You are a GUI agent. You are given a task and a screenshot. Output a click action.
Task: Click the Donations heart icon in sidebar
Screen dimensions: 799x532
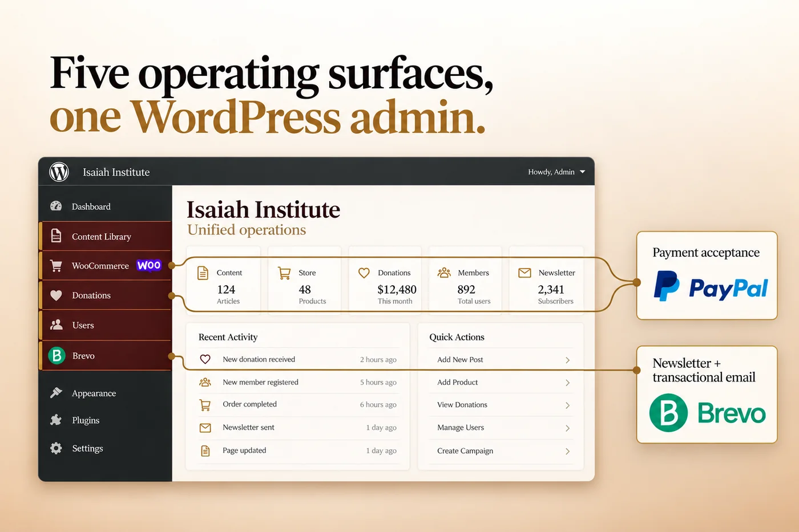tap(56, 295)
